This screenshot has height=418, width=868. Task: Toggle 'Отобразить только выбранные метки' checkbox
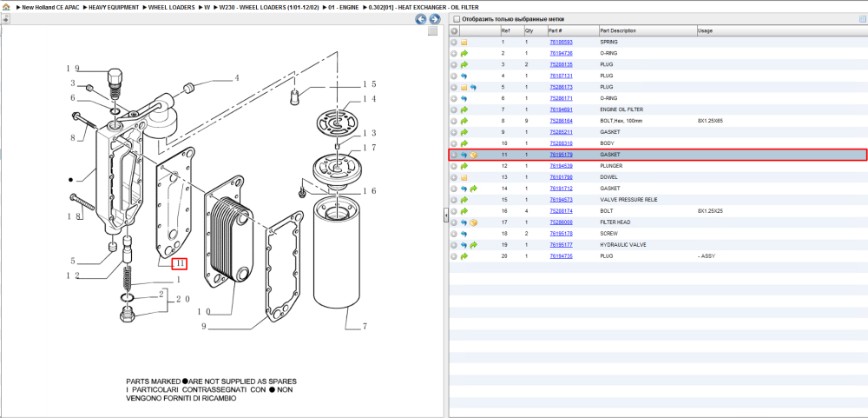pos(457,19)
